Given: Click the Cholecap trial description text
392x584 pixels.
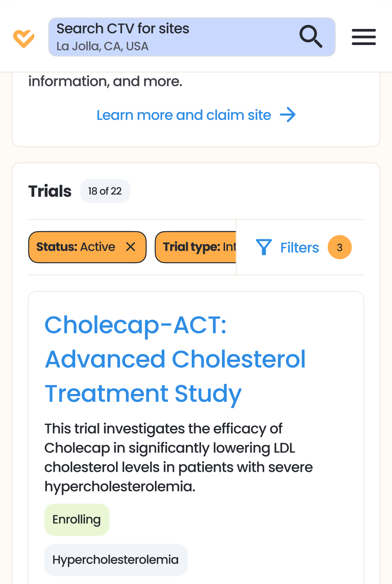Looking at the screenshot, I should tap(179, 458).
